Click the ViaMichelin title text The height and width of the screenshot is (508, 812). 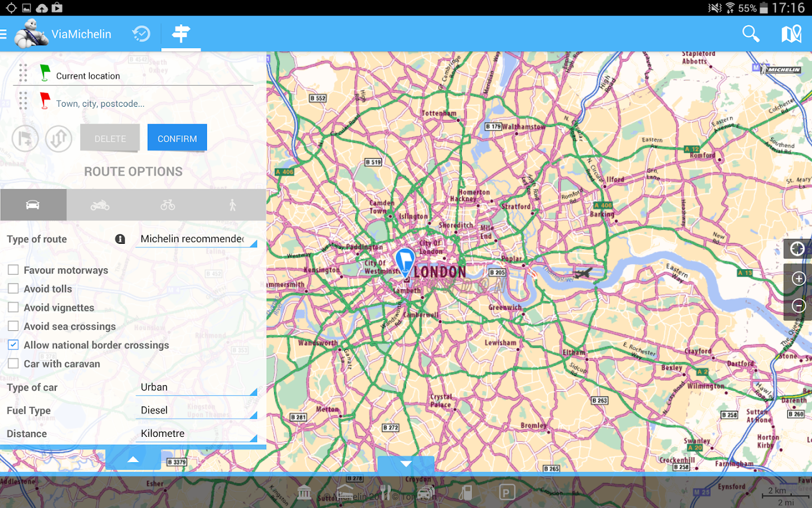(81, 34)
